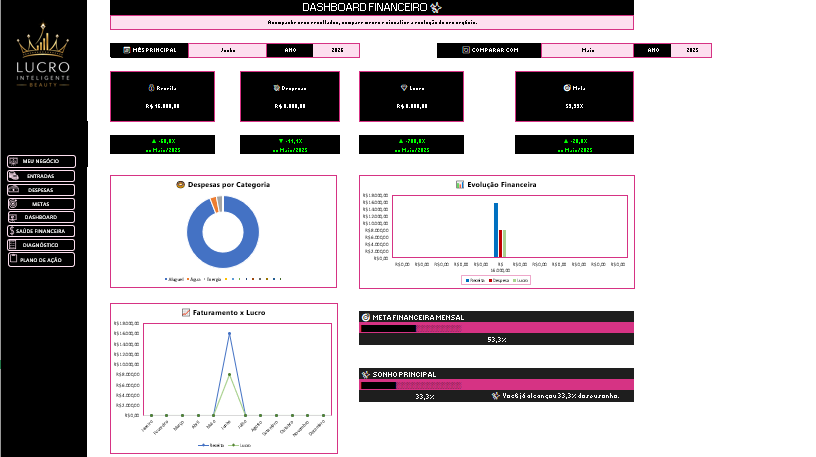816x457 pixels.
Task: Click the up arrow indicator under Lucro card
Action: pyautogui.click(x=401, y=141)
